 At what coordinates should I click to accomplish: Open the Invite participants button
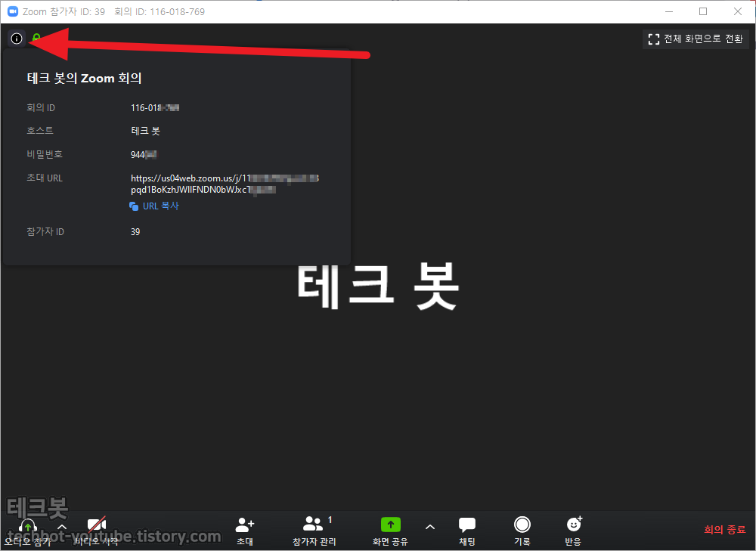coord(245,531)
